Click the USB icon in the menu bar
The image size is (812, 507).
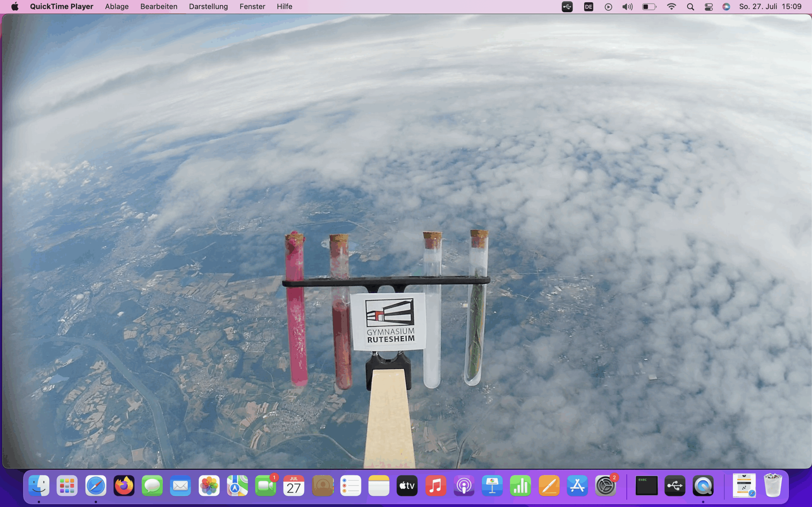[567, 7]
